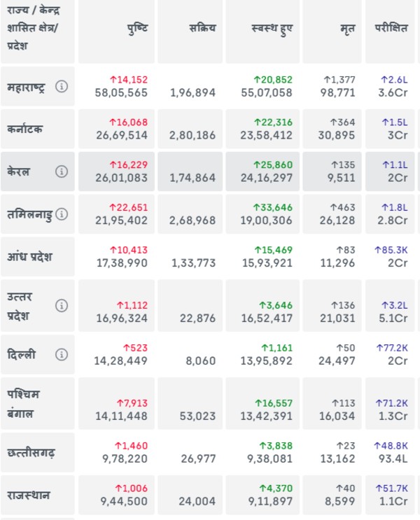Open the कर्नाटक state row
The image size is (420, 520).
click(x=25, y=129)
